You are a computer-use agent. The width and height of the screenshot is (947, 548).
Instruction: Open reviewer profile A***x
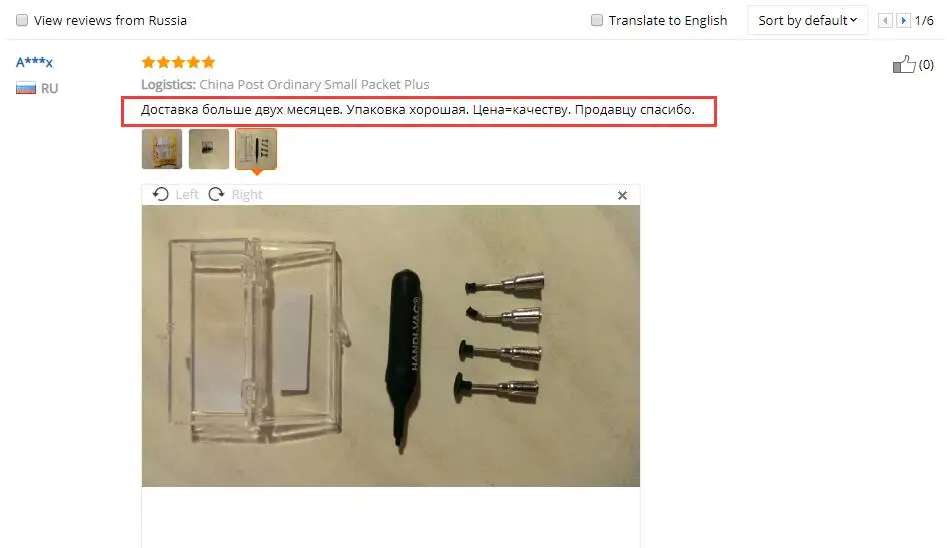pyautogui.click(x=34, y=62)
